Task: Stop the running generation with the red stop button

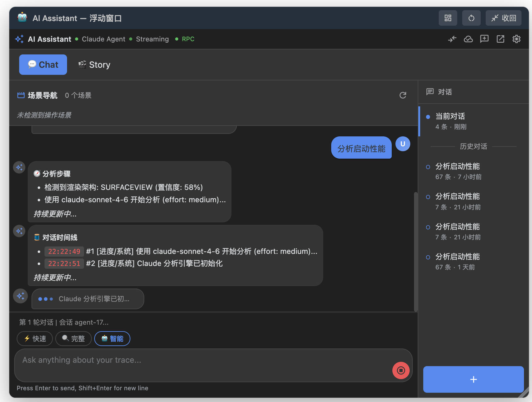Action: (x=400, y=370)
